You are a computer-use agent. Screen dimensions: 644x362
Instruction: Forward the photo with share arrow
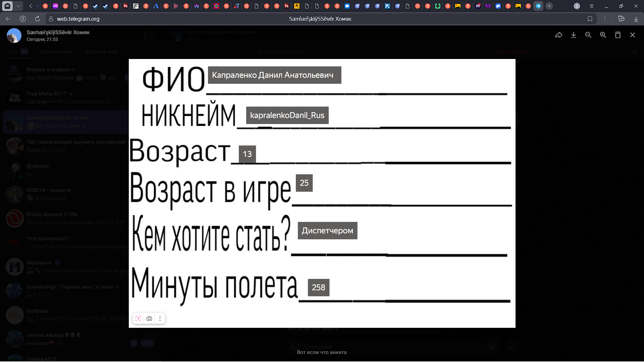coord(558,35)
